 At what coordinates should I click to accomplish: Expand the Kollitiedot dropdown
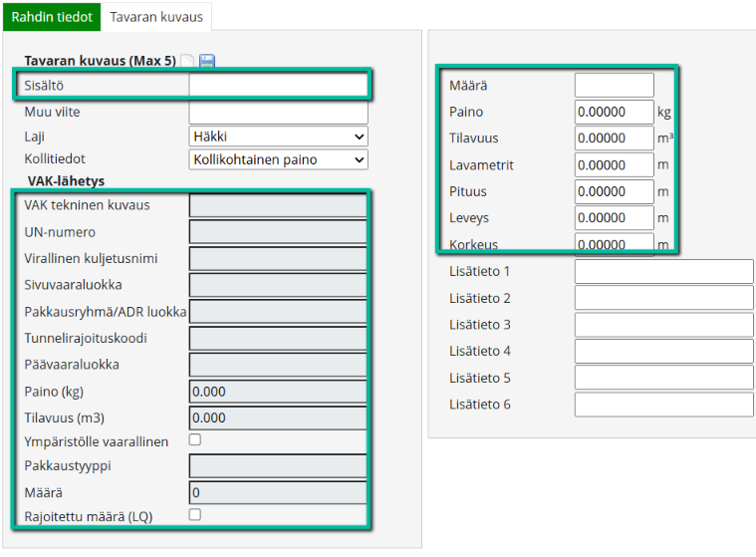click(278, 159)
